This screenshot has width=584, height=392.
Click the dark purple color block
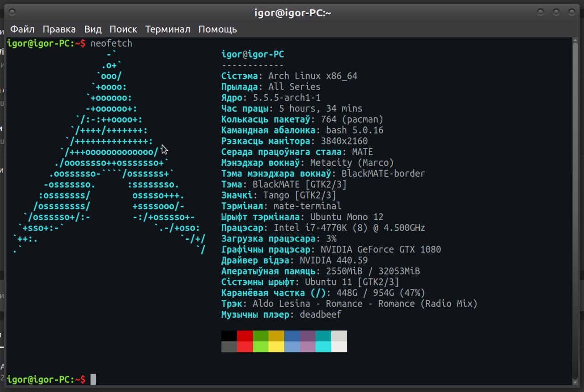point(308,336)
